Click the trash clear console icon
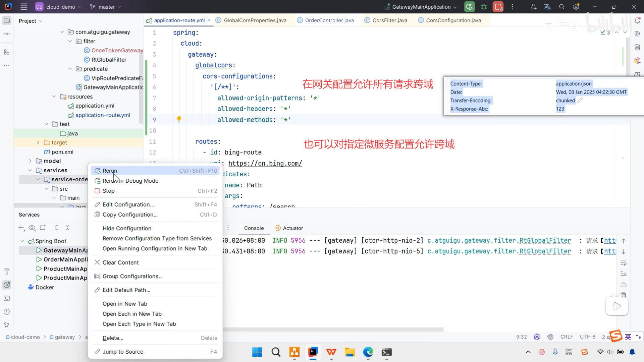This screenshot has width=644, height=362. click(x=624, y=295)
